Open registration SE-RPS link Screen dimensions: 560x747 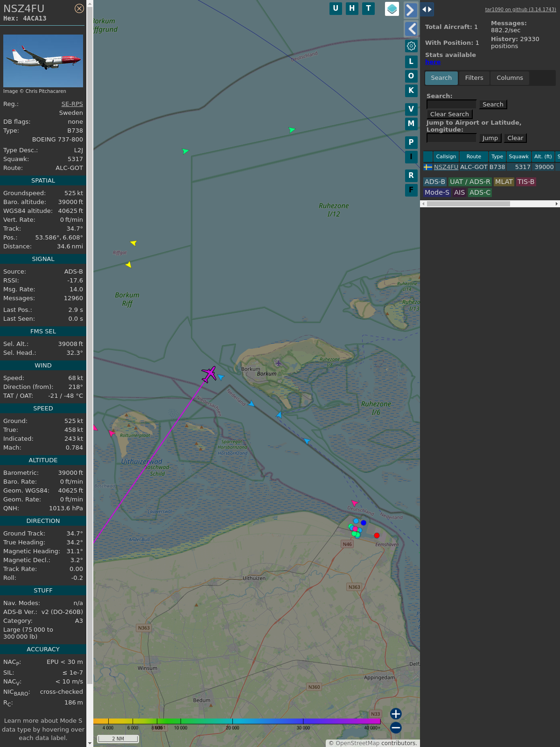72,104
